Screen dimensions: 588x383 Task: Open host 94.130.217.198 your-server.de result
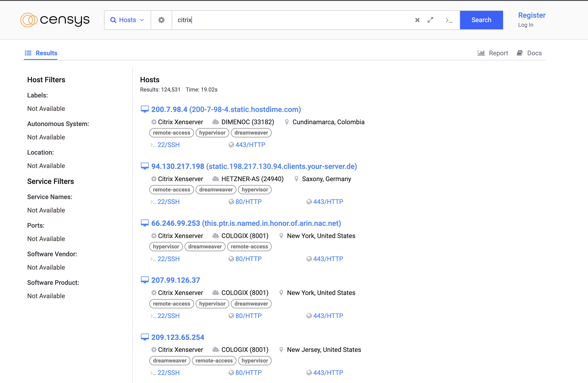click(x=254, y=166)
